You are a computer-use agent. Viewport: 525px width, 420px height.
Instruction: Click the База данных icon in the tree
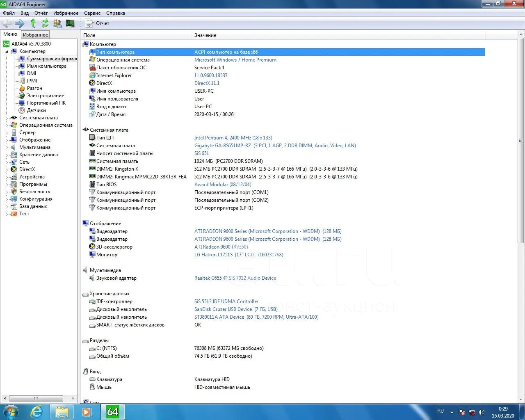pos(14,206)
